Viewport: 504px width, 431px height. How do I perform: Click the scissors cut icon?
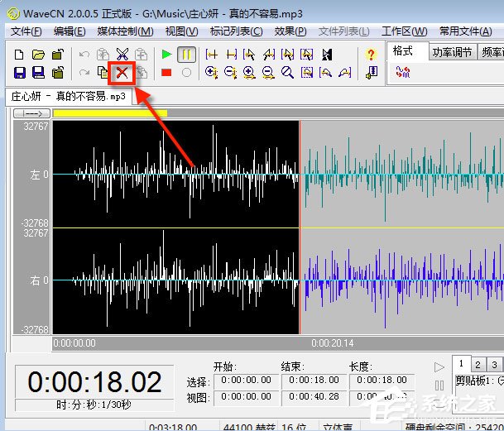[x=122, y=55]
